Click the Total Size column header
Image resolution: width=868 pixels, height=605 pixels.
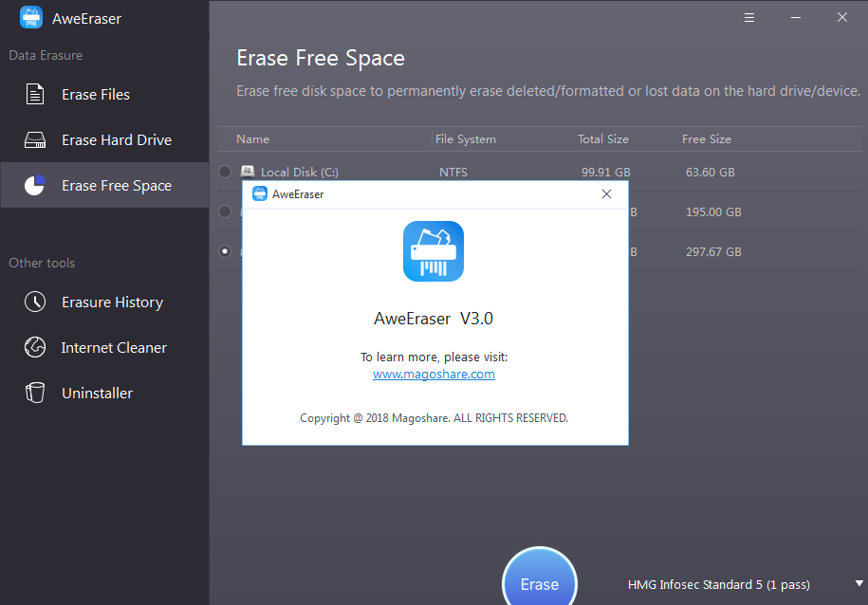point(602,139)
